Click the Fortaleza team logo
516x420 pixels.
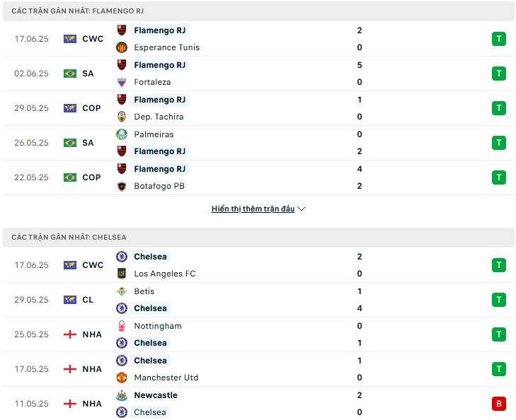(122, 82)
